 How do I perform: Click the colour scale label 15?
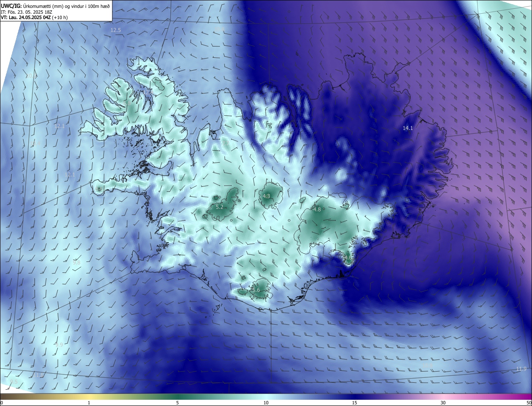click(355, 403)
